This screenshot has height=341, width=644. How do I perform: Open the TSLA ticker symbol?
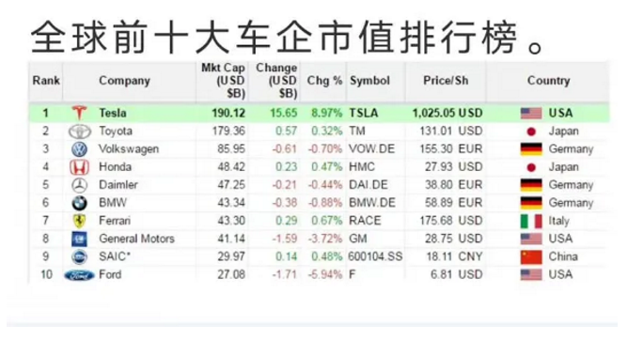(363, 114)
